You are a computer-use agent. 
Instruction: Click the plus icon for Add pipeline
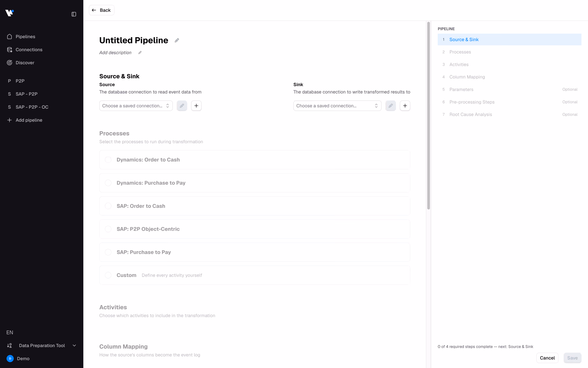pyautogui.click(x=9, y=120)
